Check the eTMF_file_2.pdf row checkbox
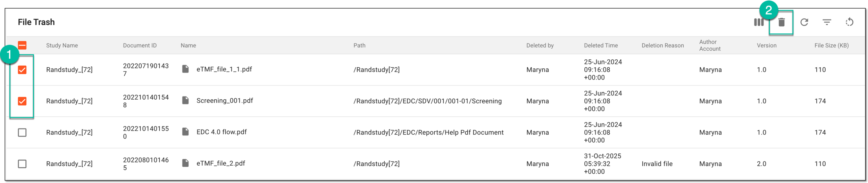The width and height of the screenshot is (868, 183). (x=22, y=164)
